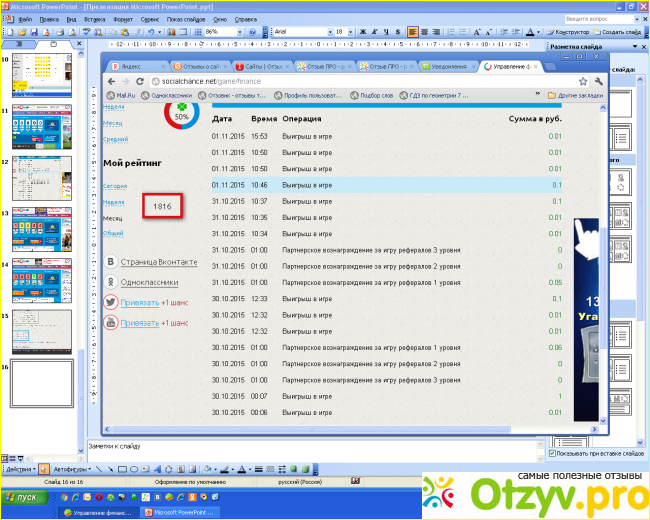Screen dimensions: 650x520
Task: Click the Open file folder icon
Action: [22, 32]
